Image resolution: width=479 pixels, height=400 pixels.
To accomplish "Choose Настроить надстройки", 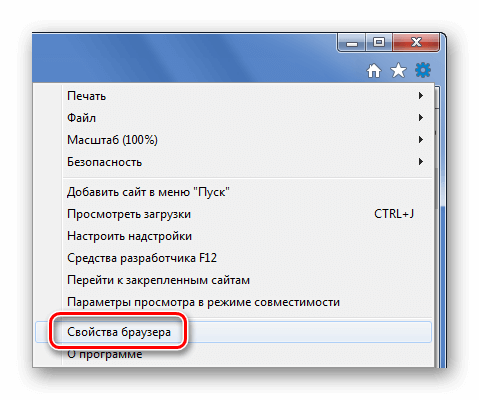I will (x=233, y=236).
